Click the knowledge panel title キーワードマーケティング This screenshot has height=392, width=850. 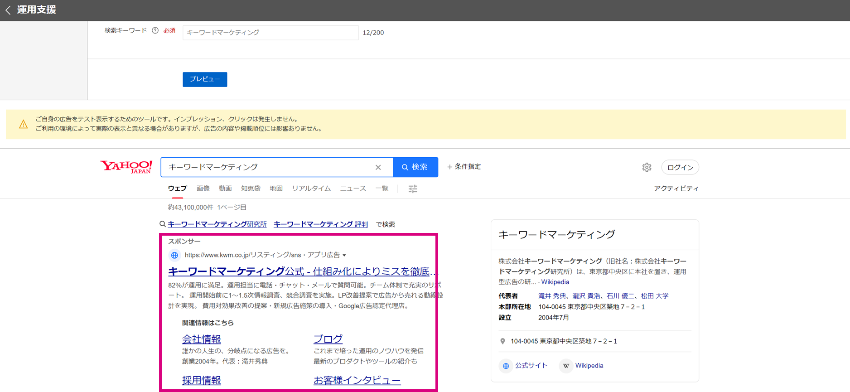[556, 235]
